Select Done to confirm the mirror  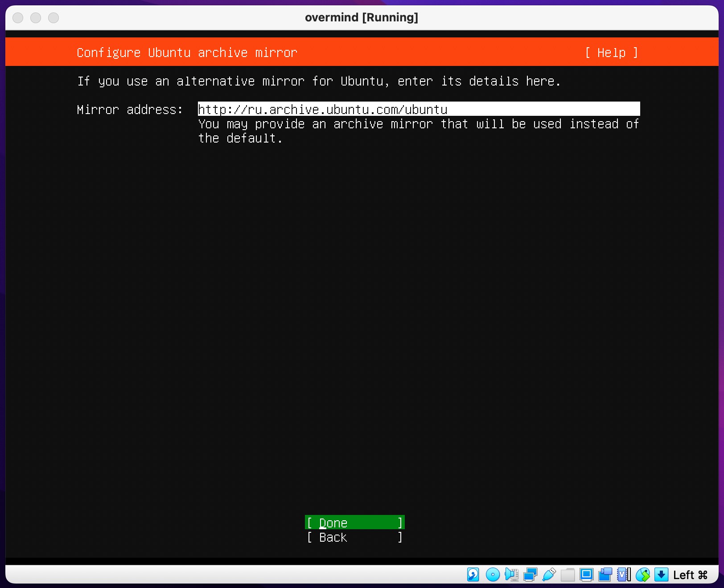click(x=354, y=522)
